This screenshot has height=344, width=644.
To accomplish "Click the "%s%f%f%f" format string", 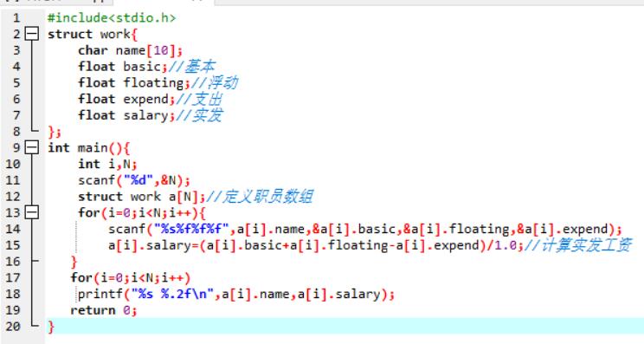I will pyautogui.click(x=191, y=230).
